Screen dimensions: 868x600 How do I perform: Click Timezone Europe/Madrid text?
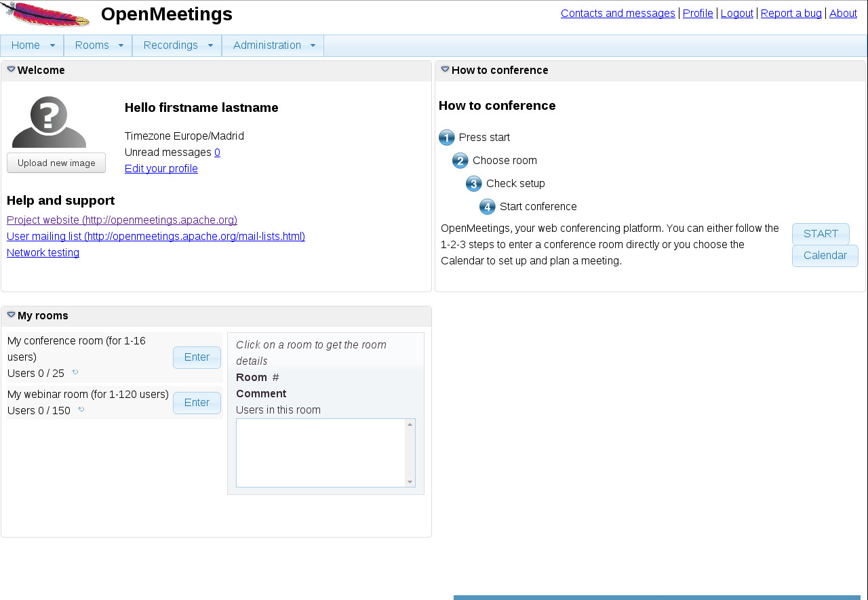pyautogui.click(x=184, y=136)
